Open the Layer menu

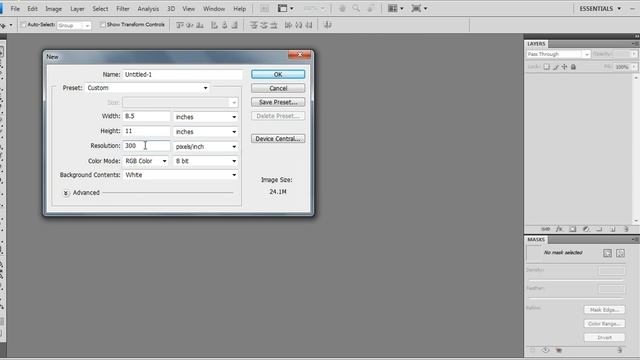[77, 9]
